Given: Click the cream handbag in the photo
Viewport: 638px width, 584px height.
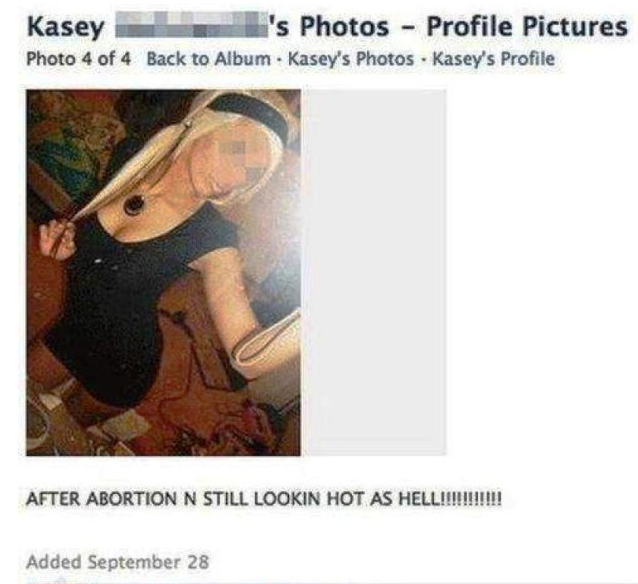Looking at the screenshot, I should [271, 344].
